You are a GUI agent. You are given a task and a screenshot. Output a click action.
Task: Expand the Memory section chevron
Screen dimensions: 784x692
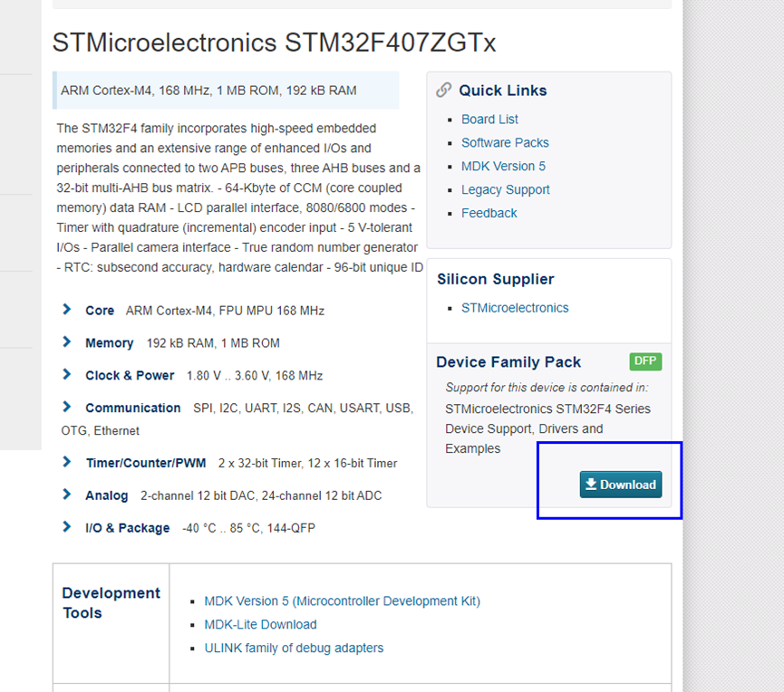pos(66,341)
